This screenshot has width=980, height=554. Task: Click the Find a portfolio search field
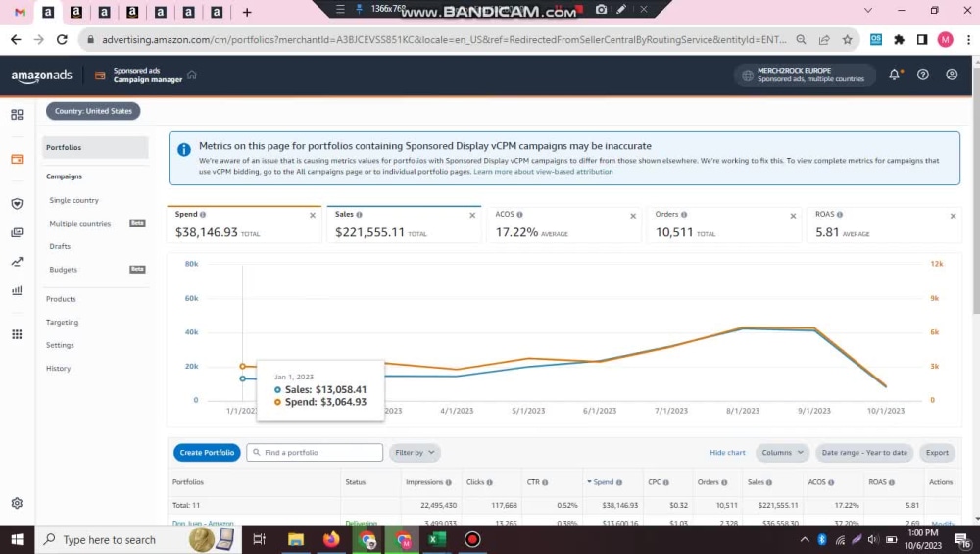[x=315, y=453]
